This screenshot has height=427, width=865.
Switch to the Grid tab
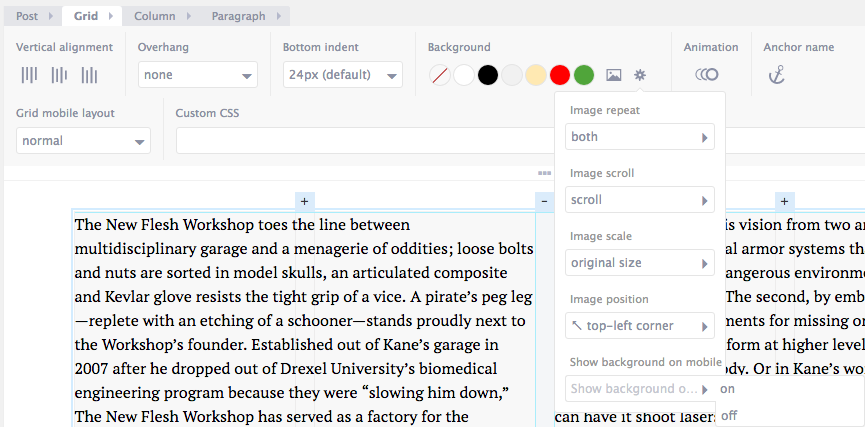pos(92,16)
